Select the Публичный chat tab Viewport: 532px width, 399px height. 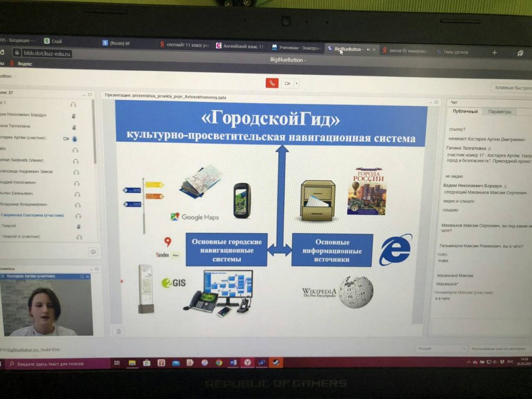(464, 112)
